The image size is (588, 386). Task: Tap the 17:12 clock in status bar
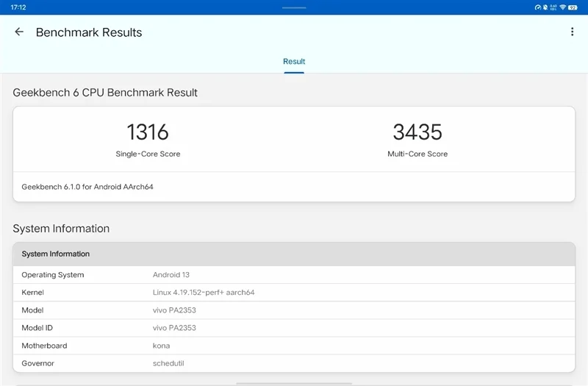18,7
